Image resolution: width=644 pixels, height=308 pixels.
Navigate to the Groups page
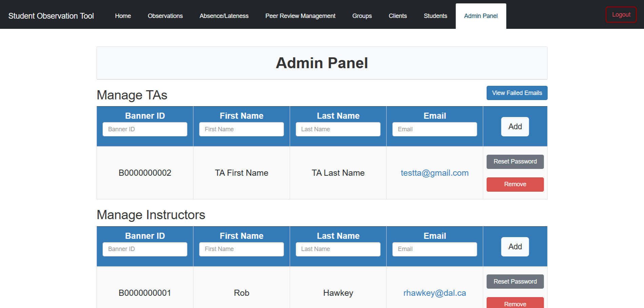point(362,16)
